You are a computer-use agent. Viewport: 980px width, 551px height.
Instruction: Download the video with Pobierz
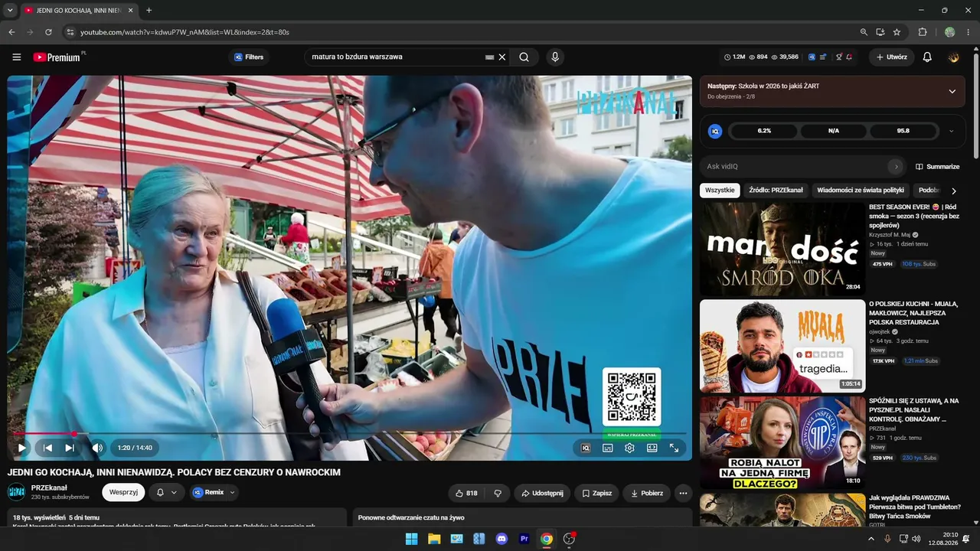point(647,493)
